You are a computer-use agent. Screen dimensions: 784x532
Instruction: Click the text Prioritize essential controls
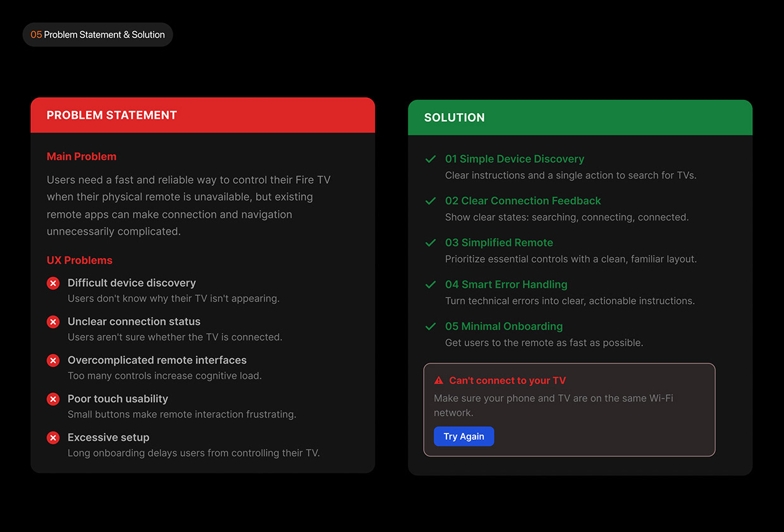click(571, 258)
